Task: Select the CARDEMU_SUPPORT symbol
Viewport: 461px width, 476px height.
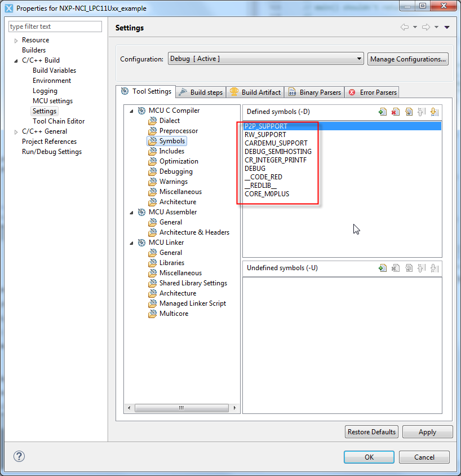Action: point(276,143)
